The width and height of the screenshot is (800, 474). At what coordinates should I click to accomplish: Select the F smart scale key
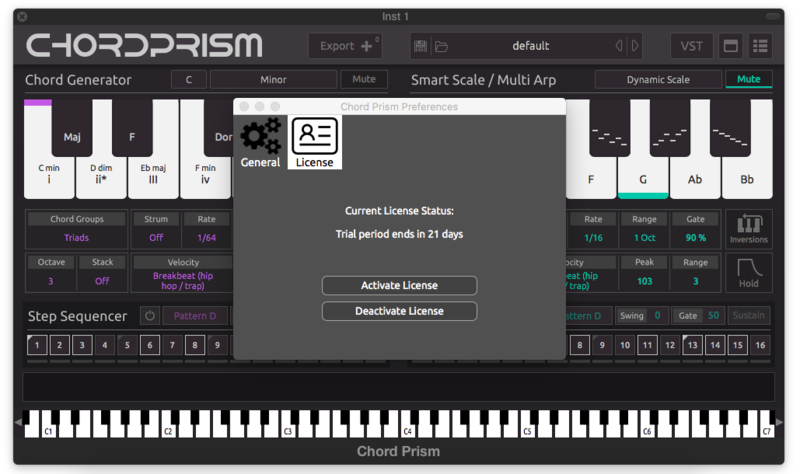tap(591, 179)
